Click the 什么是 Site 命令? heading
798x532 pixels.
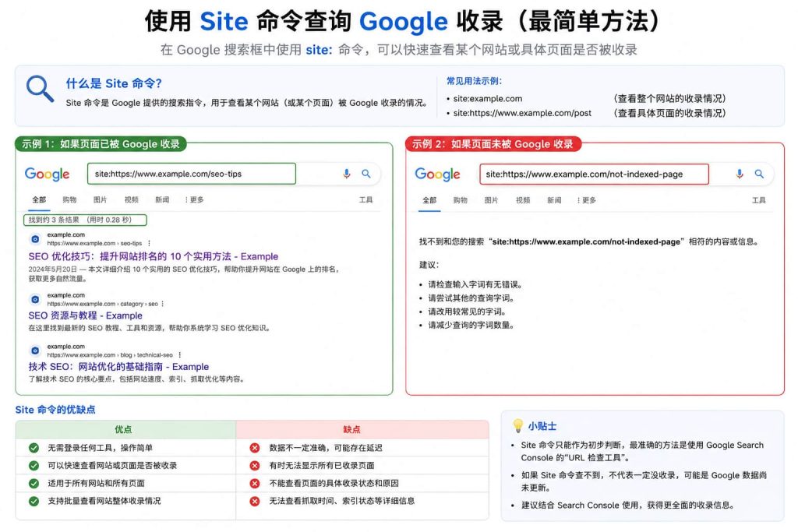click(x=114, y=83)
